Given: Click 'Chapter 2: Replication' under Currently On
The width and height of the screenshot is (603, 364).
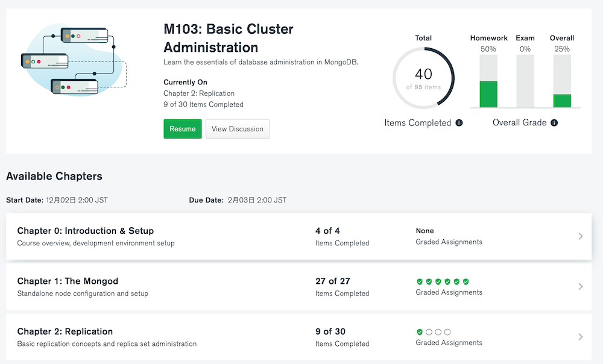Looking at the screenshot, I should pos(199,93).
